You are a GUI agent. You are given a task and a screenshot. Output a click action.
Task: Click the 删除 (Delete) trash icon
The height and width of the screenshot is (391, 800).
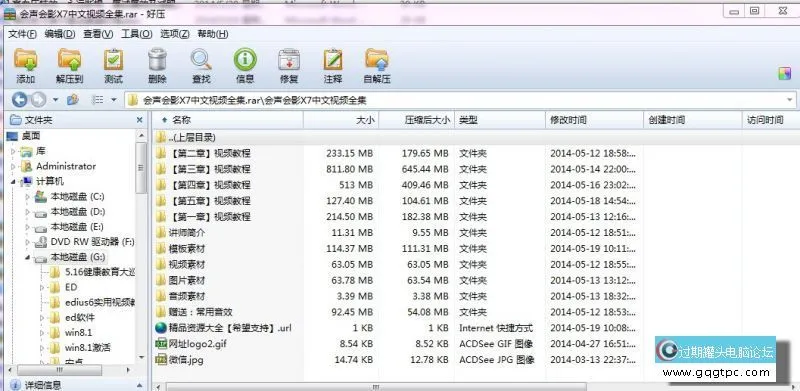(x=157, y=59)
